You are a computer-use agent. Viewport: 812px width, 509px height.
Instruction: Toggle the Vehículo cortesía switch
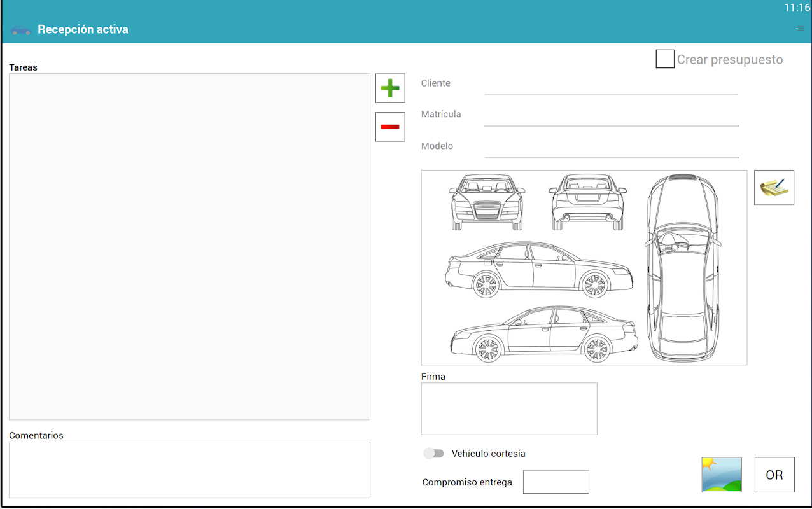click(x=434, y=454)
